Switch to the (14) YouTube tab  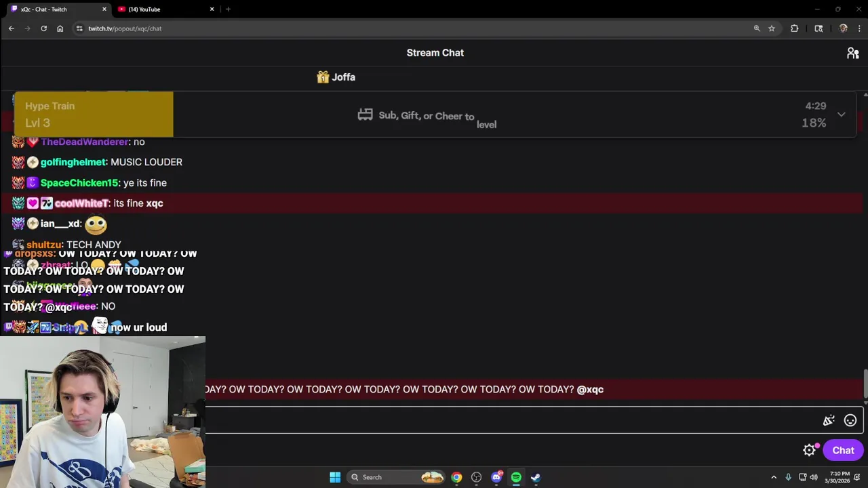163,9
